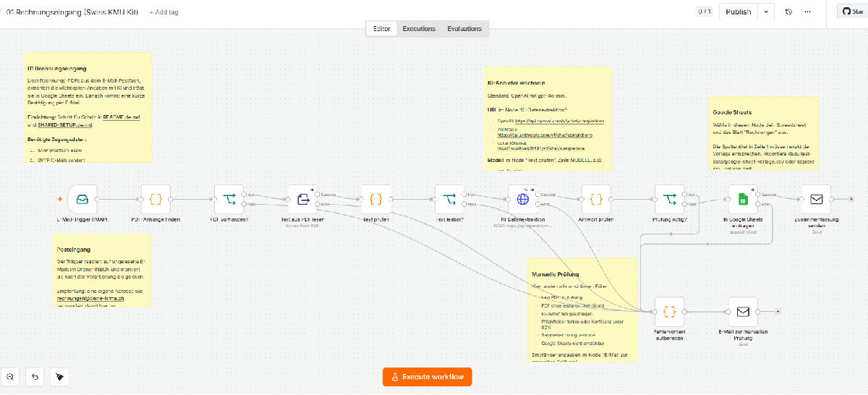Open the PDF-Anhänge finden code node
Image resolution: width=868 pixels, height=395 pixels.
[x=156, y=198]
